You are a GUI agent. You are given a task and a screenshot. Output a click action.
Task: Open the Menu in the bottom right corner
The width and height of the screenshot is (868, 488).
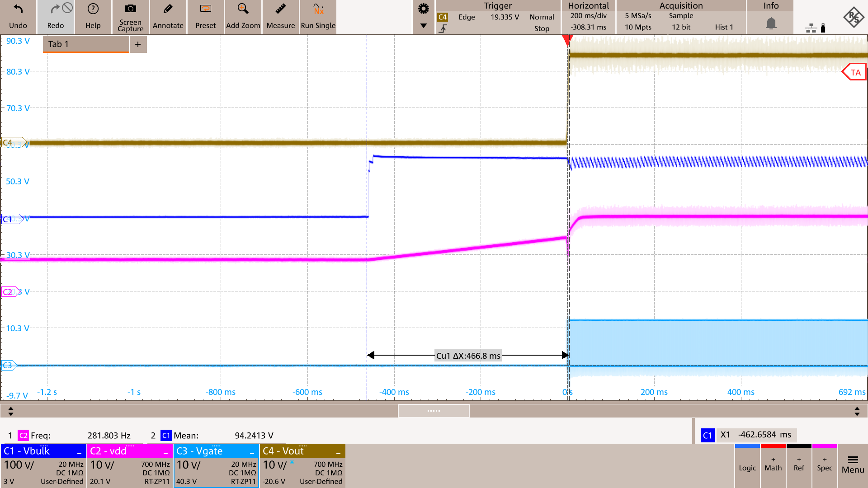pyautogui.click(x=853, y=465)
